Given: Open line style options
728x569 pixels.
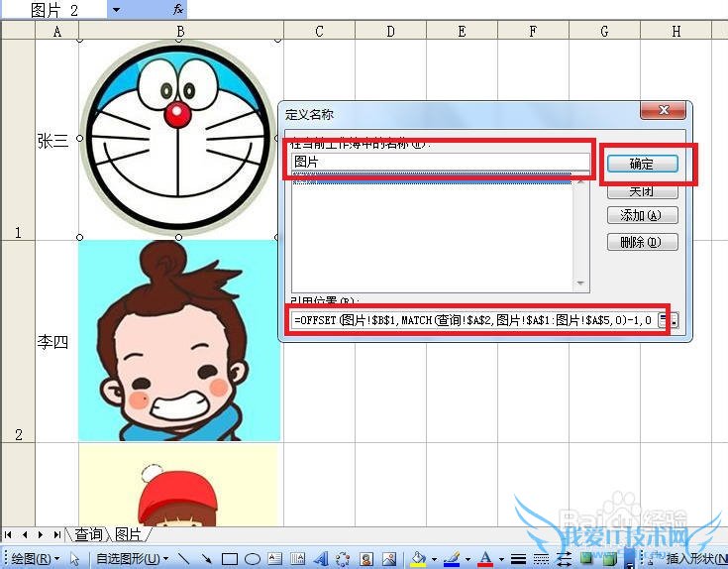Looking at the screenshot, I should point(518,559).
